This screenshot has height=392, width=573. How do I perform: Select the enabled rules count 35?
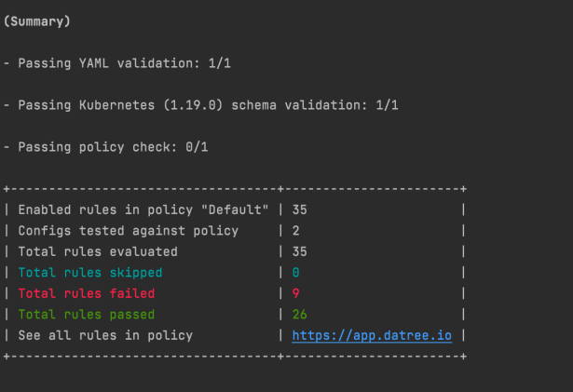click(299, 210)
